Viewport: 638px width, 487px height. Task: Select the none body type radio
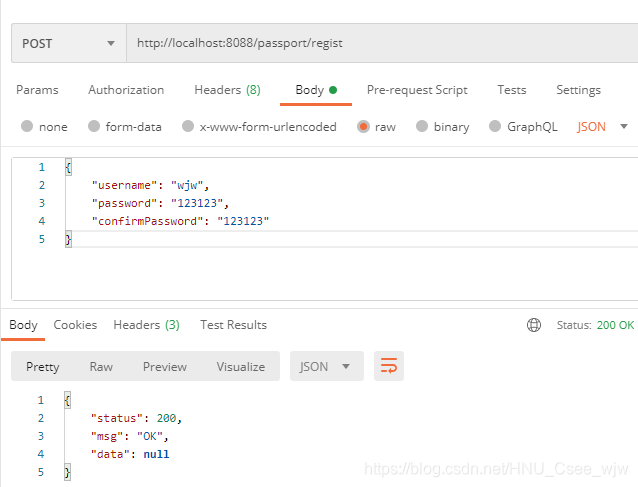27,127
